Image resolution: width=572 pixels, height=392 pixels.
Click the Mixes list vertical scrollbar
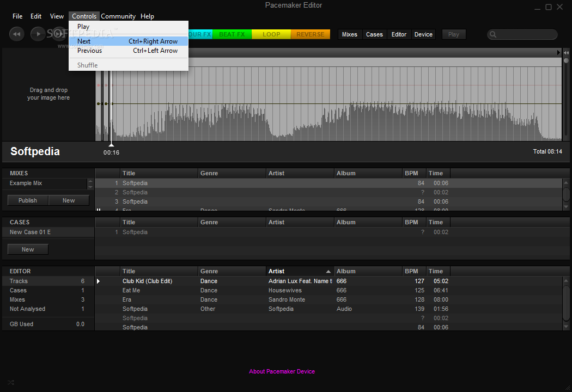point(566,194)
